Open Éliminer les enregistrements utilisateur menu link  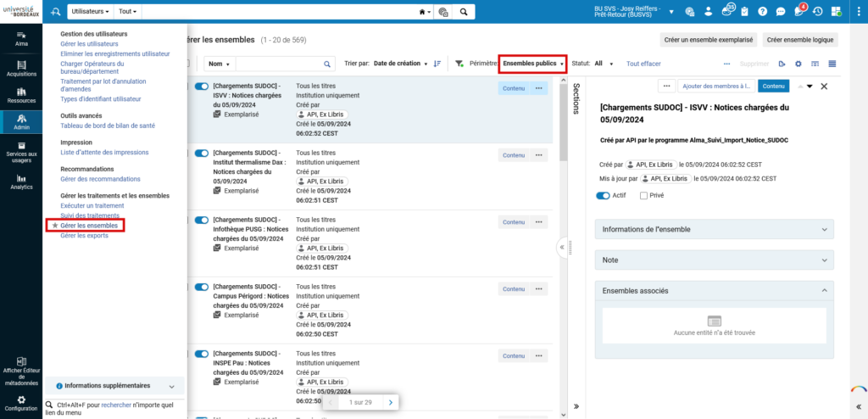tap(115, 53)
